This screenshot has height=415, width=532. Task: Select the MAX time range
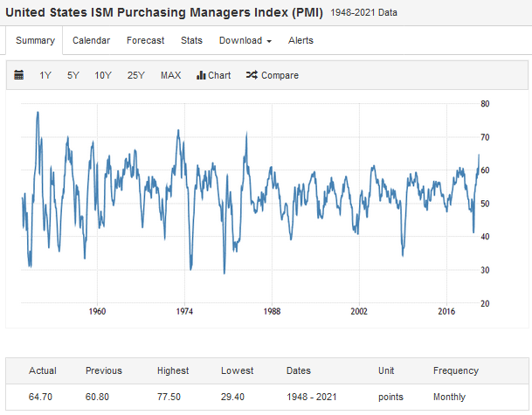pyautogui.click(x=170, y=75)
